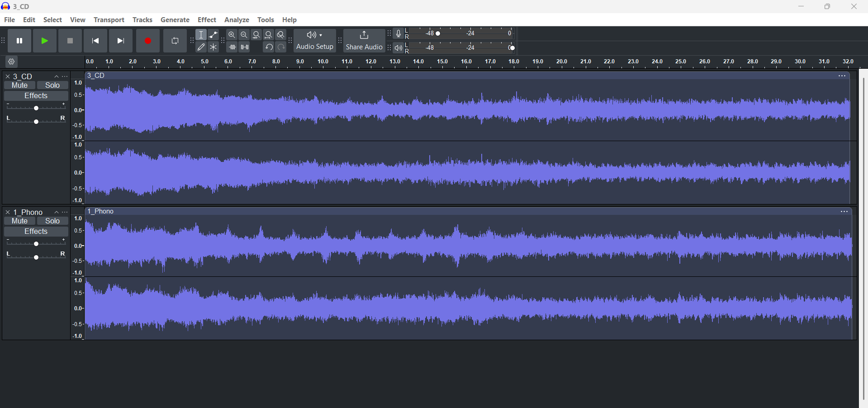Open the Analyze menu
The image size is (868, 408).
point(237,20)
